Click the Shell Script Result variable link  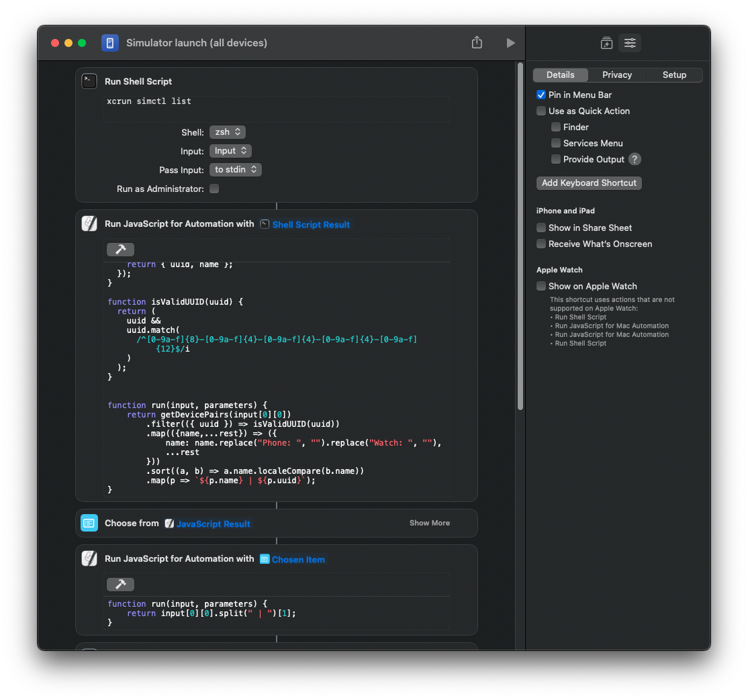(311, 223)
